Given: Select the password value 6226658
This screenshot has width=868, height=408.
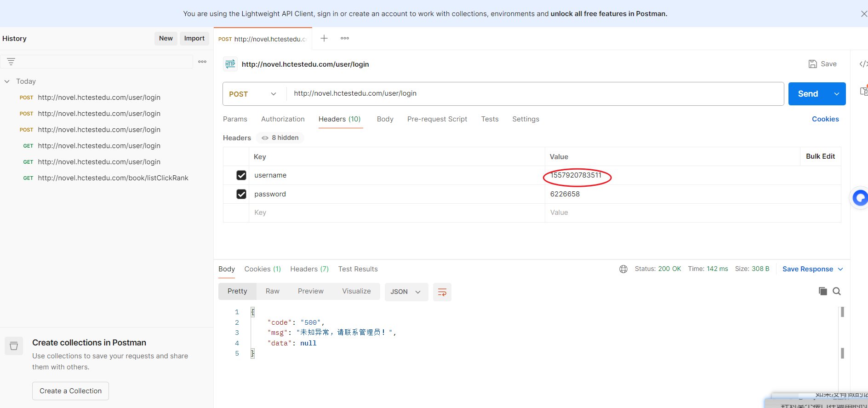Looking at the screenshot, I should pyautogui.click(x=565, y=194).
